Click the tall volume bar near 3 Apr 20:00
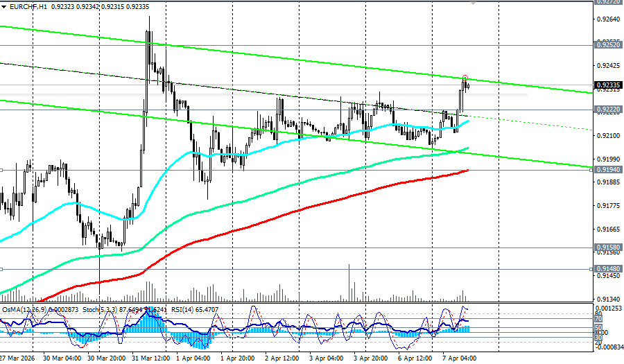The width and height of the screenshot is (624, 364). coord(349,281)
